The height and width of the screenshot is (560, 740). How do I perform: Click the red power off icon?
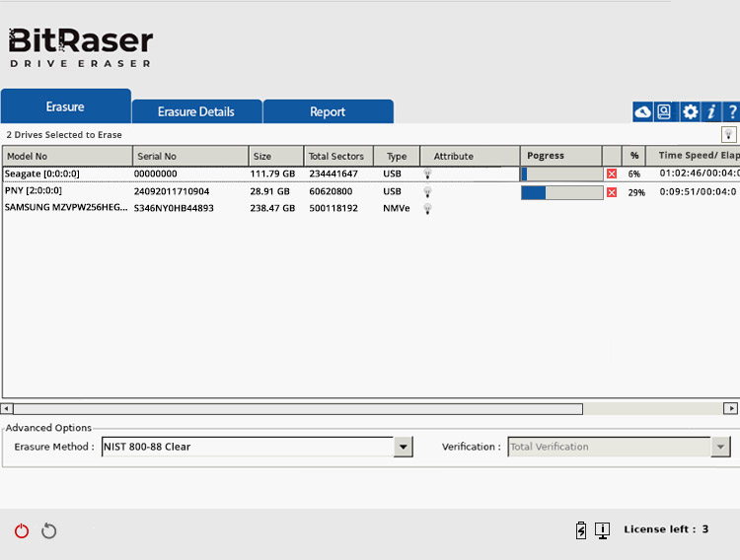(x=22, y=530)
